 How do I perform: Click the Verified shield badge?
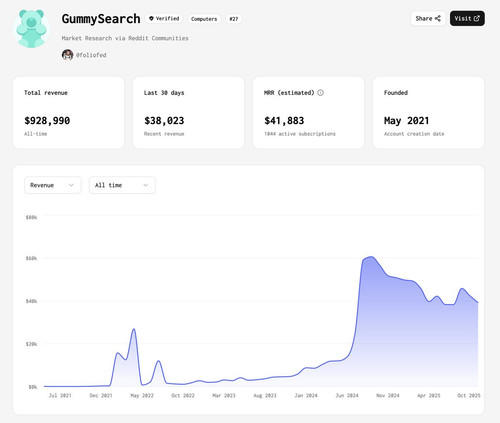(x=164, y=19)
